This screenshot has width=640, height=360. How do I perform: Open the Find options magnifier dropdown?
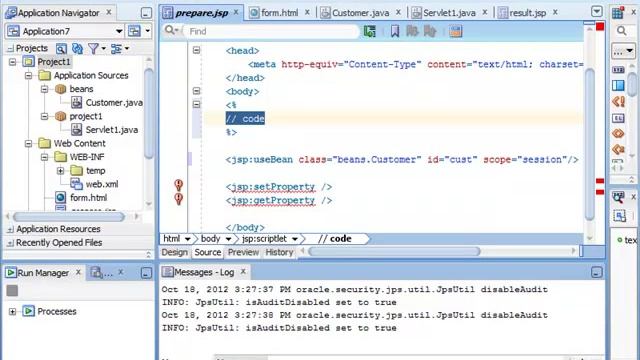tap(172, 31)
